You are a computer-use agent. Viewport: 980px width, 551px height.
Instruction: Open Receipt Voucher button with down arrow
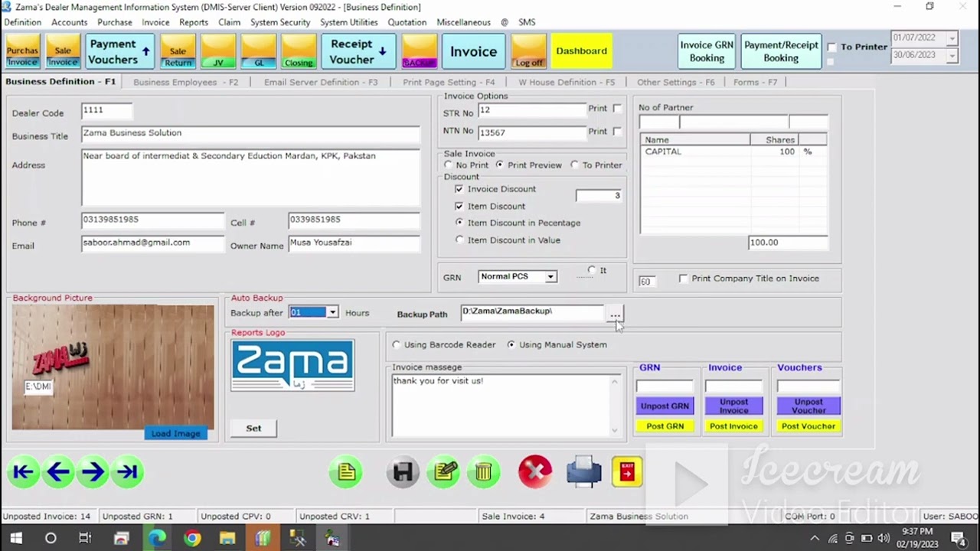359,51
